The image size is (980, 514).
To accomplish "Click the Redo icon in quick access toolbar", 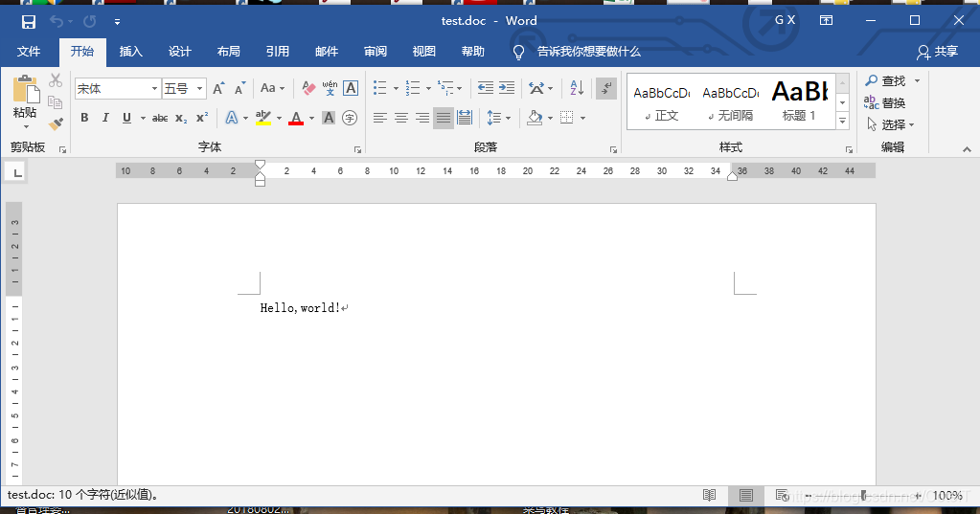I will [x=90, y=22].
